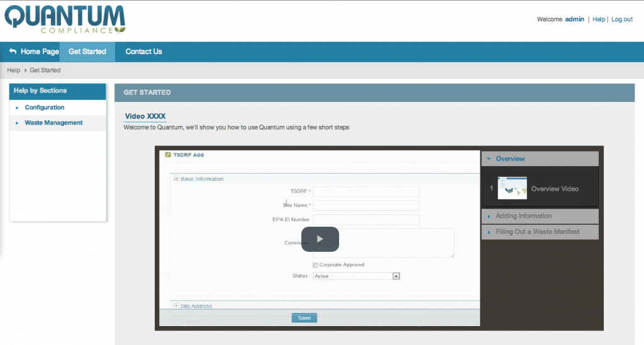Collapse the Basic Information section in video

176,178
